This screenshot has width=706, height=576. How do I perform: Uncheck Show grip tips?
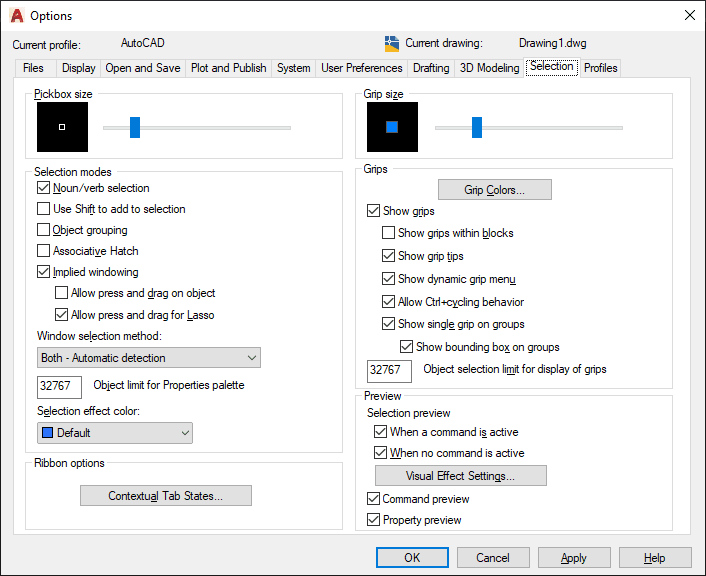coord(389,256)
